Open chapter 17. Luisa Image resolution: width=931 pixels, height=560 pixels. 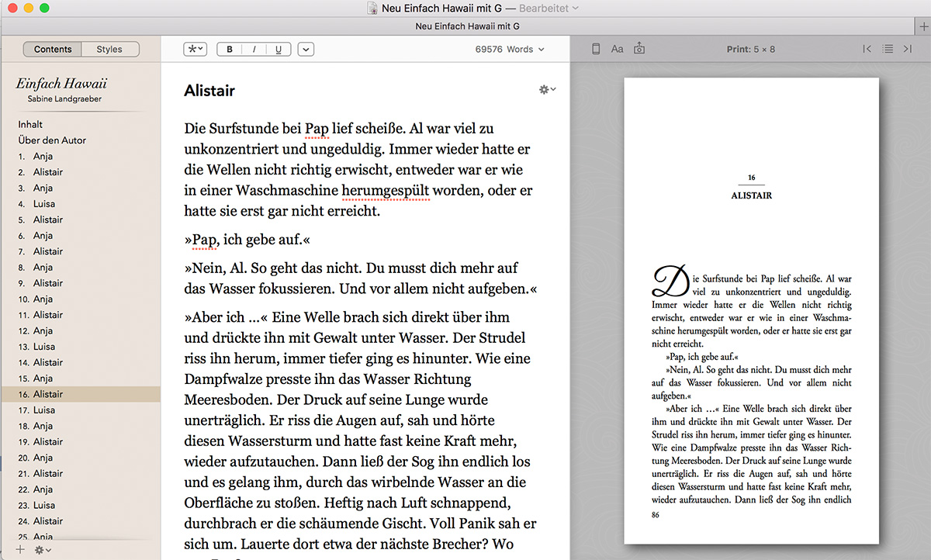click(80, 410)
